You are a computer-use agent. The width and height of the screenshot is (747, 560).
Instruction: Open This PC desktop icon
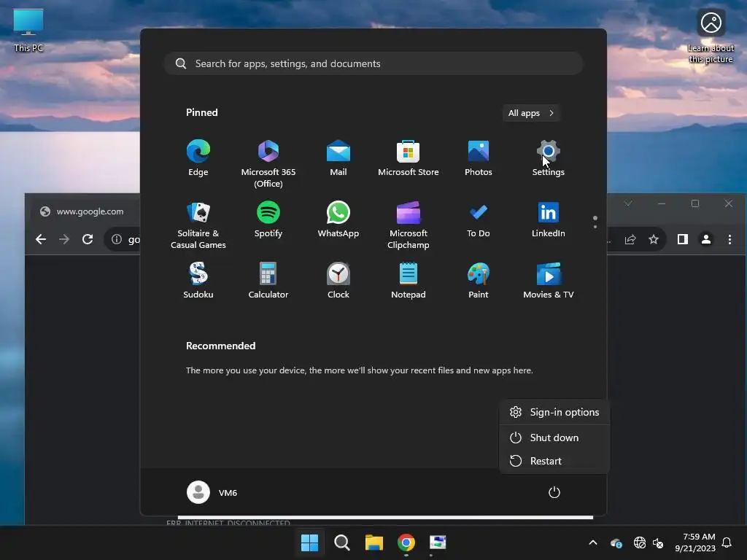pyautogui.click(x=28, y=31)
